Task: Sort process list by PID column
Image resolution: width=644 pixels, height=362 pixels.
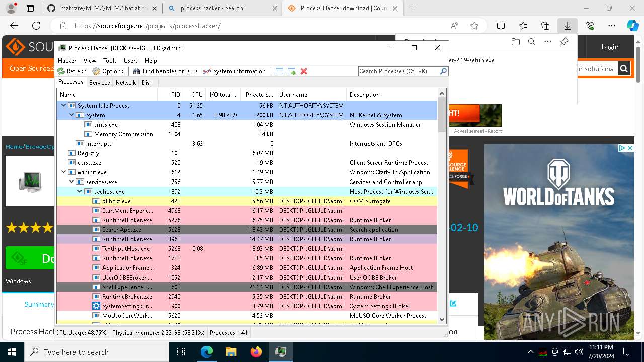Action: click(170, 94)
